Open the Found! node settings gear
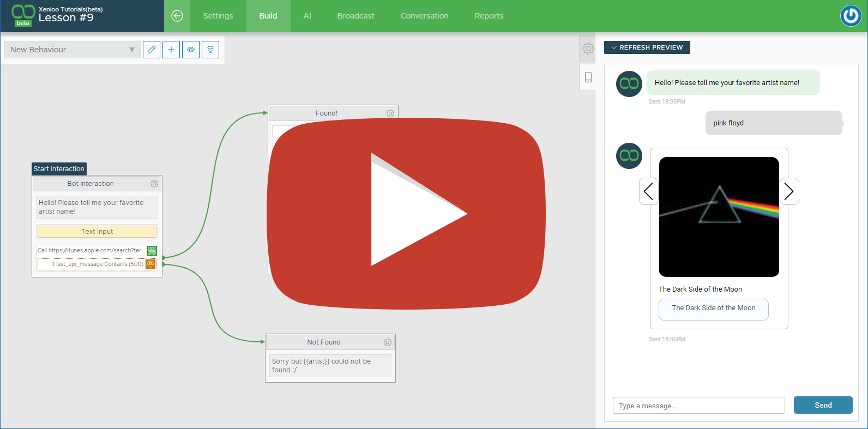The height and width of the screenshot is (429, 868). [390, 113]
